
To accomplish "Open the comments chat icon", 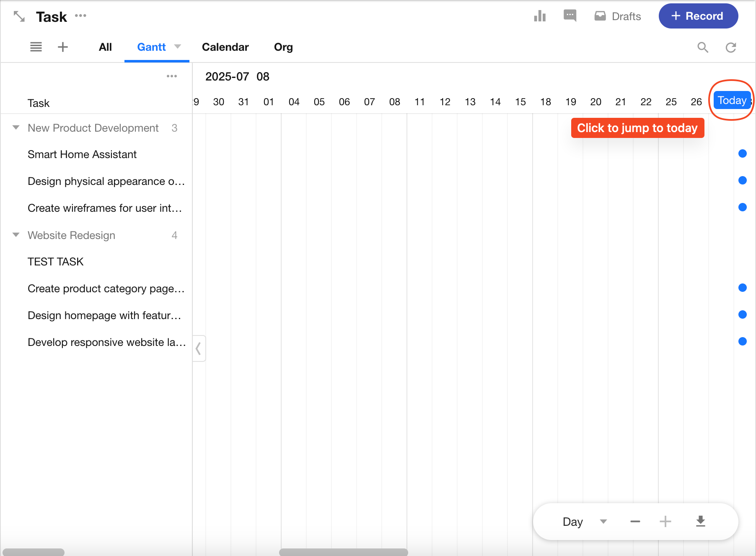I will [x=570, y=16].
